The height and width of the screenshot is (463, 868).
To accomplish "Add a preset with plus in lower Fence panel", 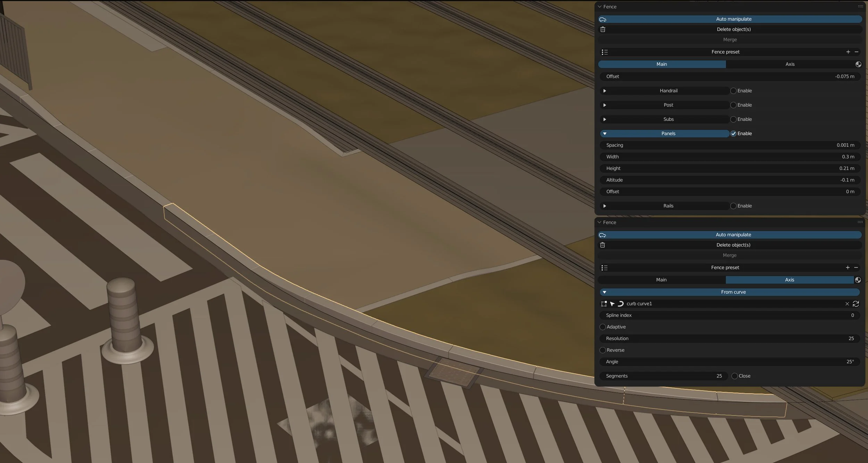I will 848,267.
